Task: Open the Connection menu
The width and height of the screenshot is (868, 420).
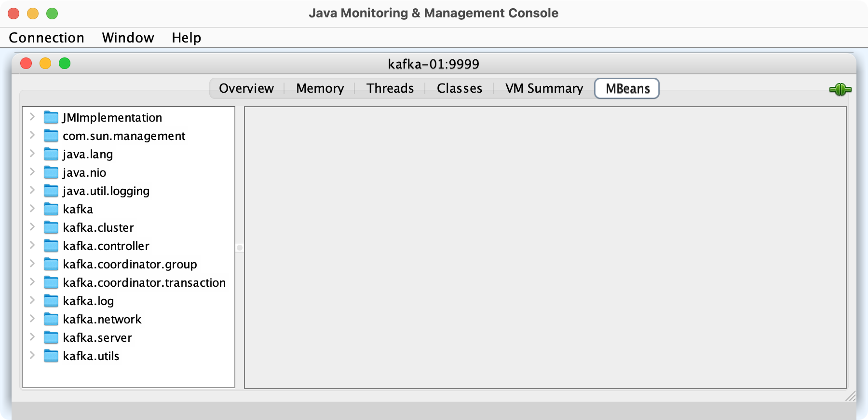Action: [x=46, y=38]
